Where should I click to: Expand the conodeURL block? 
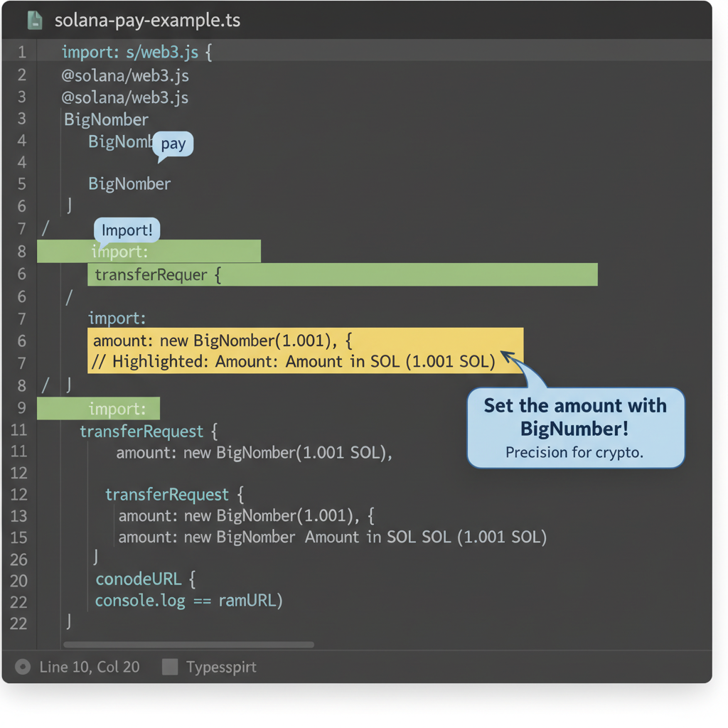[x=139, y=579]
